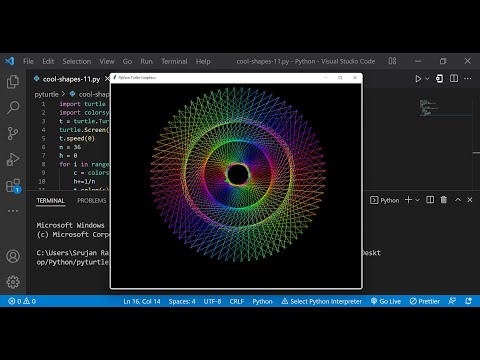Open the View menu

(107, 61)
